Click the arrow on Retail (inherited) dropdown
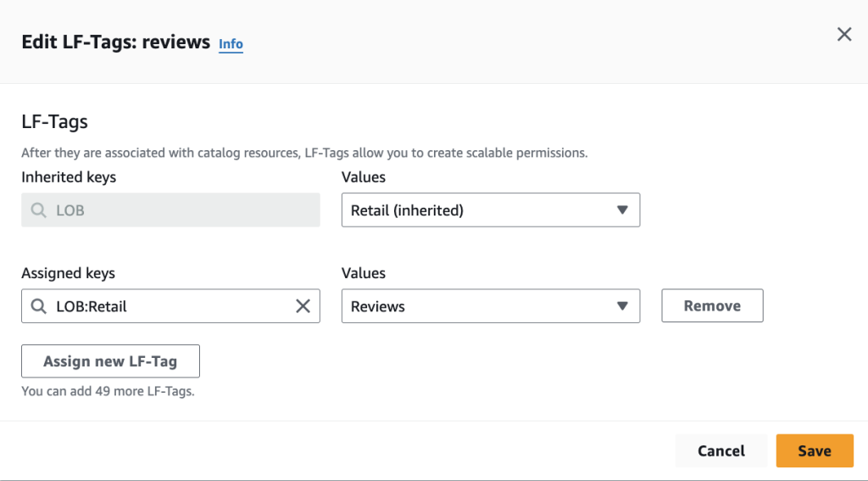Image resolution: width=868 pixels, height=481 pixels. (622, 210)
